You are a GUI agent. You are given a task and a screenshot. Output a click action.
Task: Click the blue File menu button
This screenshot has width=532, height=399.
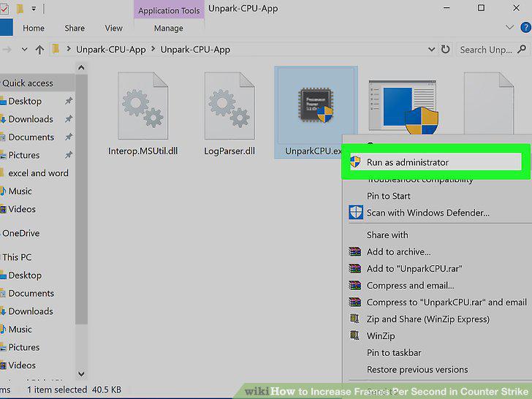pos(6,27)
